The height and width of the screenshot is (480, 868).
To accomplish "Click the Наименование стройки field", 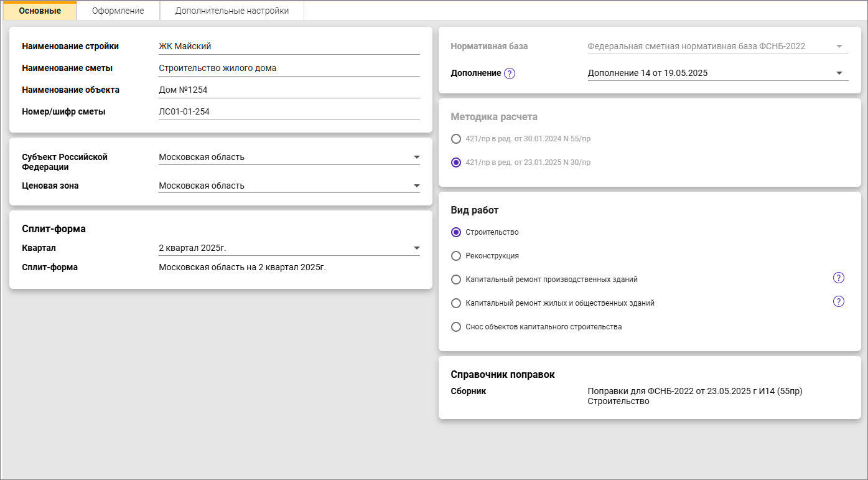I will pos(289,46).
